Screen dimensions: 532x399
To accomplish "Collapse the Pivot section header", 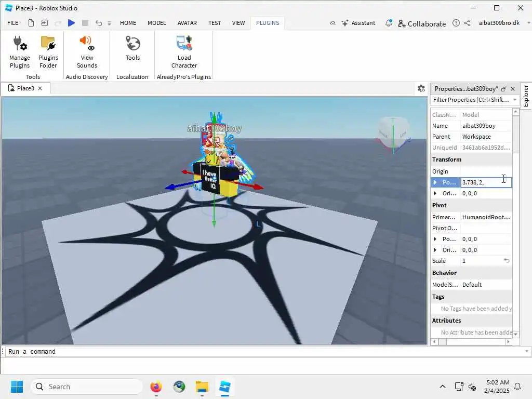I will pos(471,205).
